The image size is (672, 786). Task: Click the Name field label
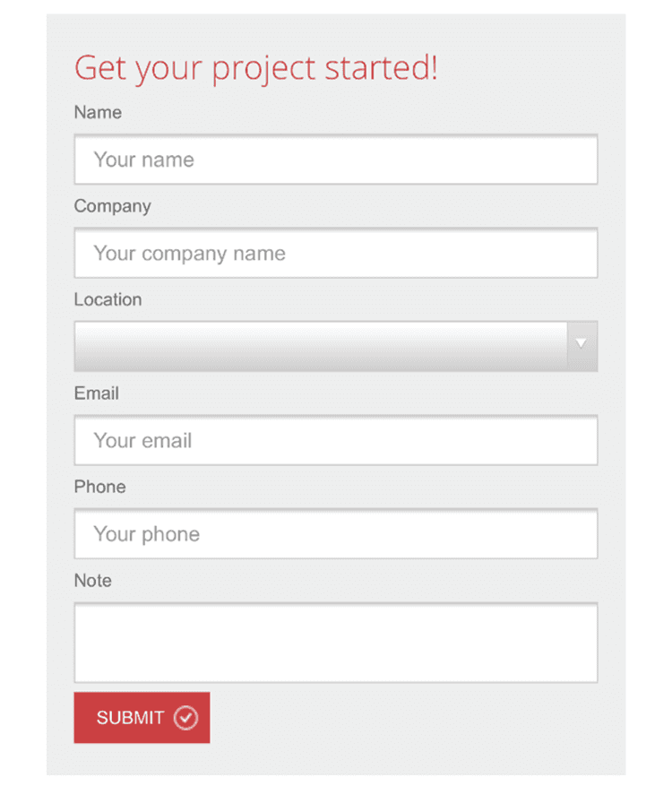tap(98, 113)
